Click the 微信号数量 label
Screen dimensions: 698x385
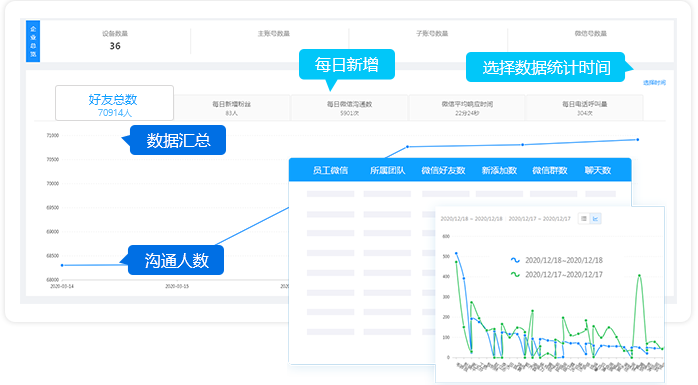click(x=590, y=33)
